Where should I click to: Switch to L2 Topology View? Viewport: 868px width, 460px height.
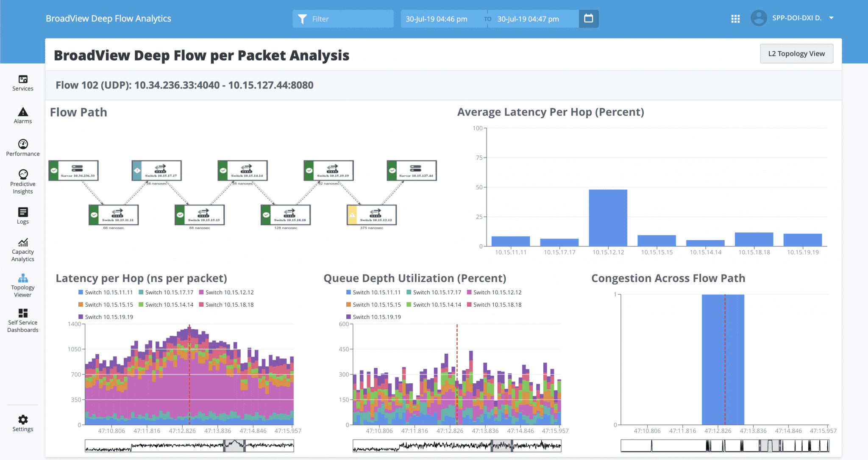[x=796, y=53]
